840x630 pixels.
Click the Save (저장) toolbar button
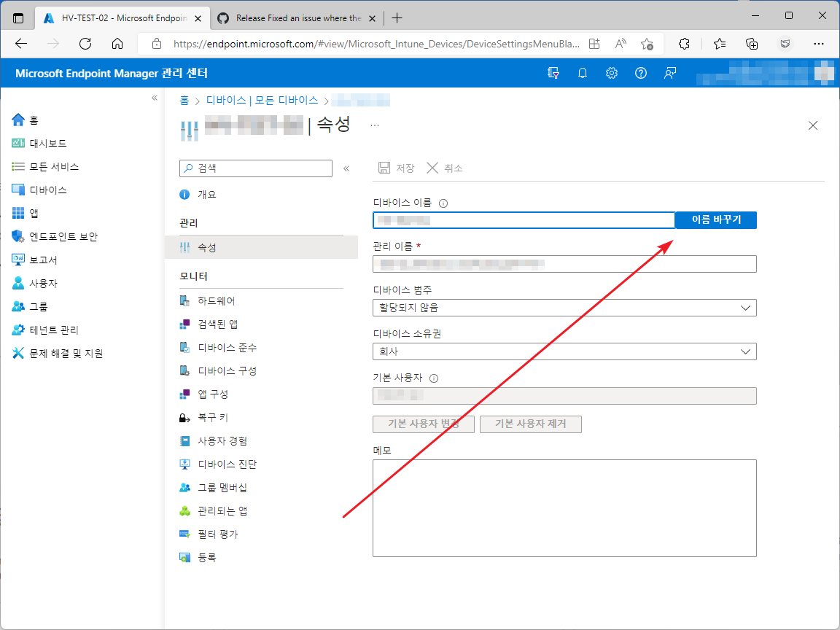[x=396, y=168]
